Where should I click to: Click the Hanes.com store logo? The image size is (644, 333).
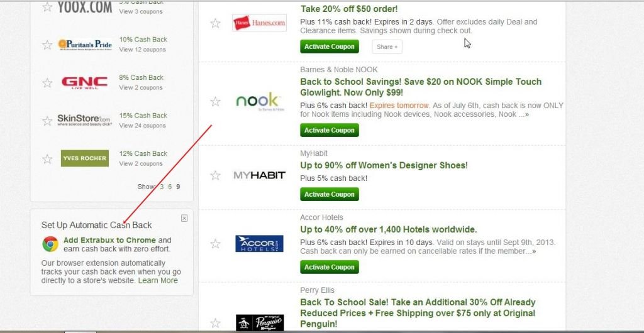click(259, 23)
